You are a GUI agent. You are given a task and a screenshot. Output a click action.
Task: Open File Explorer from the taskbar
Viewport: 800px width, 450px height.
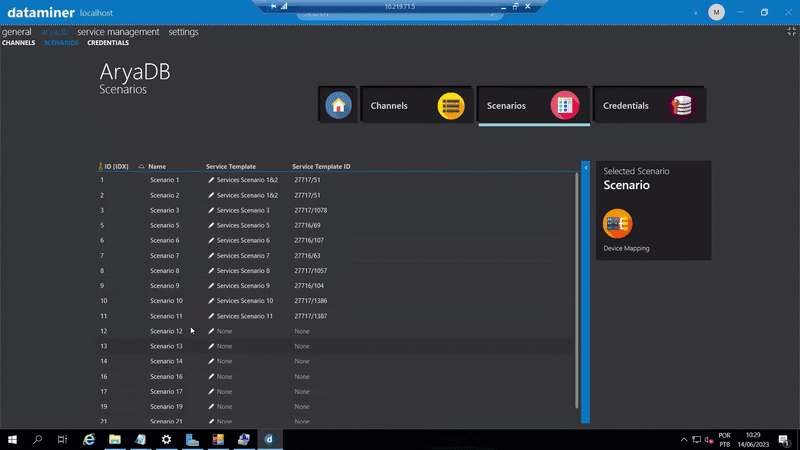pyautogui.click(x=115, y=439)
